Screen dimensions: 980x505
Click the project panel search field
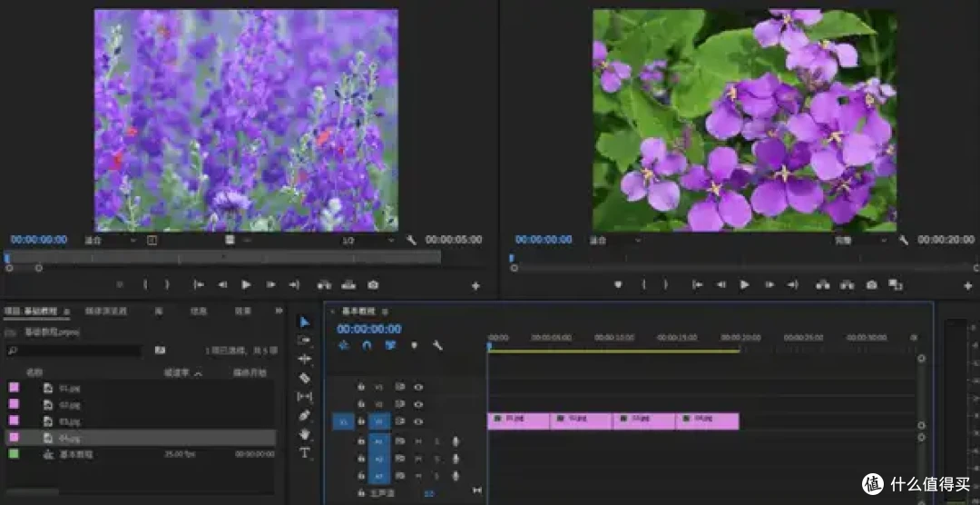pyautogui.click(x=73, y=351)
